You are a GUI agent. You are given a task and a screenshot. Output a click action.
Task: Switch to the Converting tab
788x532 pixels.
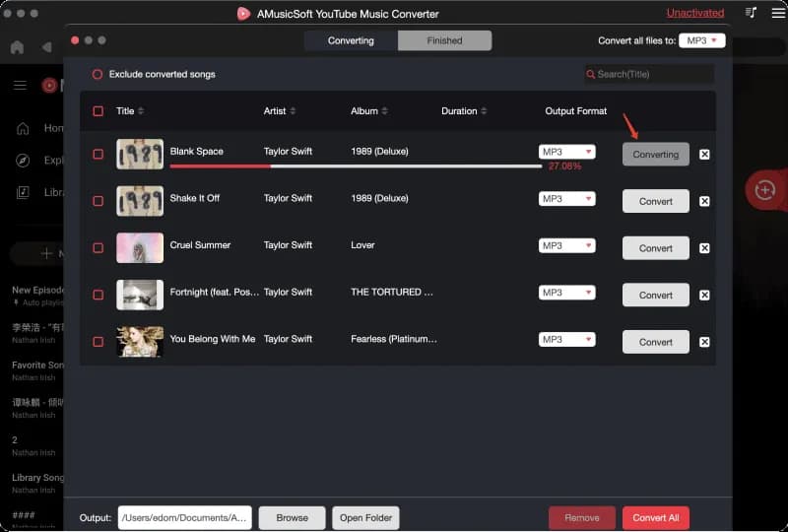(351, 40)
